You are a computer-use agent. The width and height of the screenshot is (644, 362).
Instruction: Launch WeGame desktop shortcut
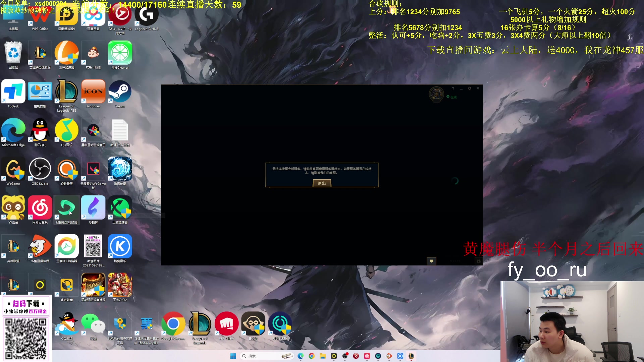[13, 171]
